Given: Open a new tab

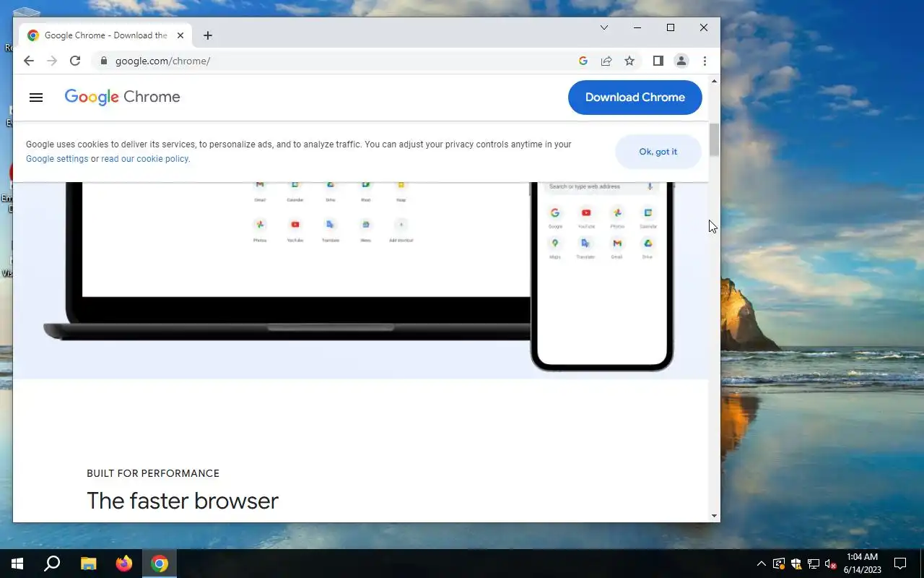Looking at the screenshot, I should pos(208,35).
